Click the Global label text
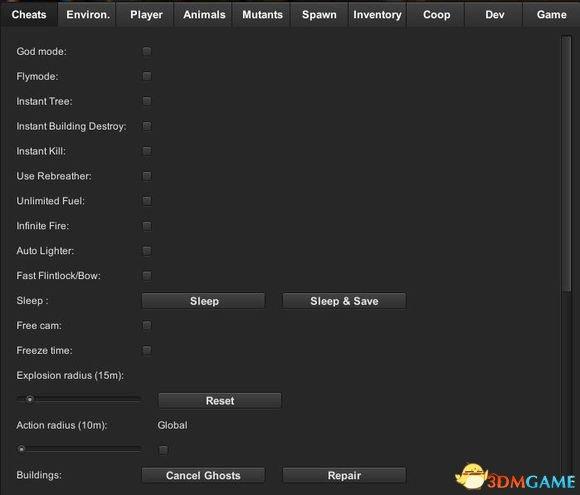This screenshot has width=580, height=495. [172, 425]
